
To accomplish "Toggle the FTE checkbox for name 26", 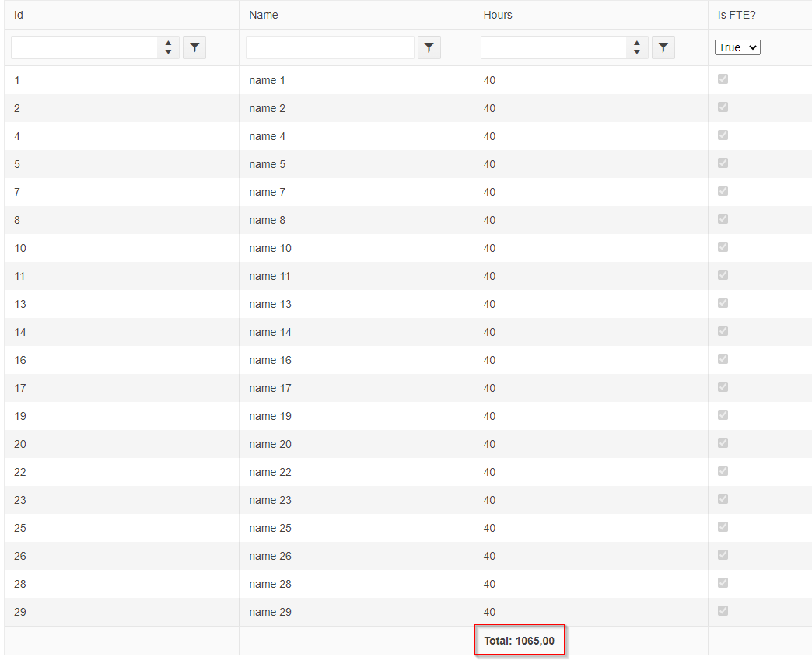I will coord(723,554).
